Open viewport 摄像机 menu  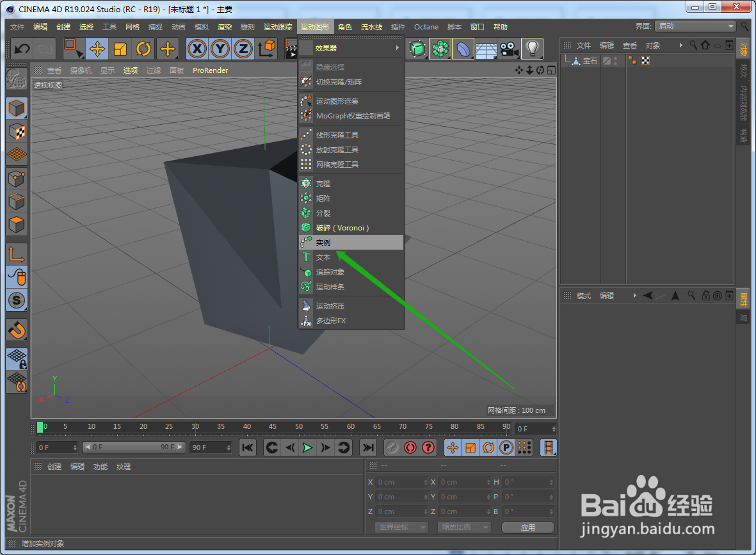tap(81, 70)
